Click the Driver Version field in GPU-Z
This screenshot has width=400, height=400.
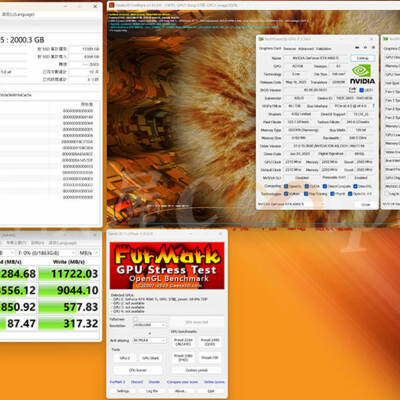328,146
